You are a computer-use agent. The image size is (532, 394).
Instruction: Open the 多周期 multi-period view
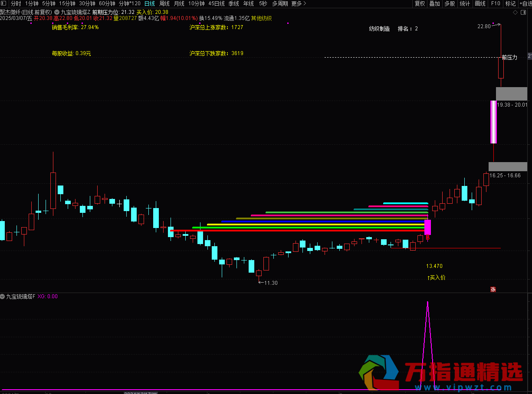[x=280, y=3]
